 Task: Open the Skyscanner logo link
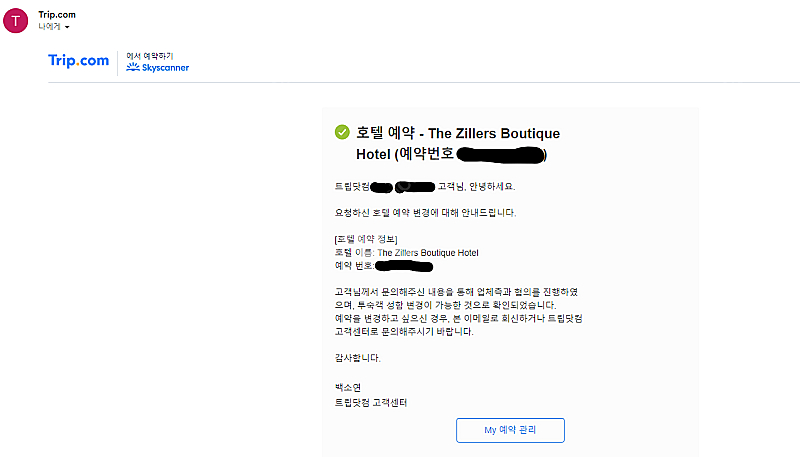[x=158, y=67]
